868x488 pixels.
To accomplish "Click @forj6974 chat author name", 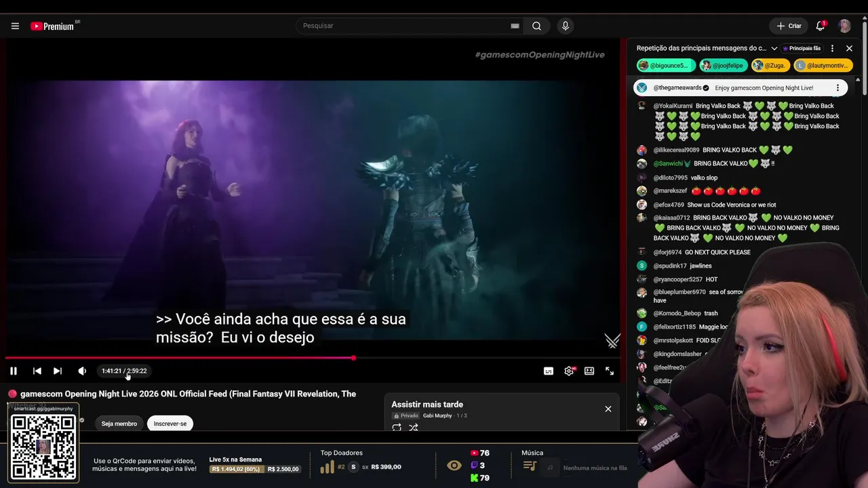I will click(x=667, y=252).
